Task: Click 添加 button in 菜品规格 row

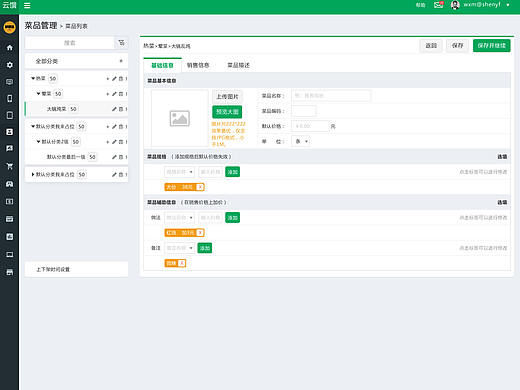Action: [x=233, y=172]
